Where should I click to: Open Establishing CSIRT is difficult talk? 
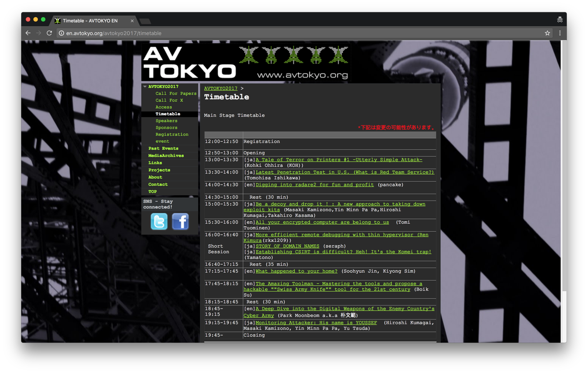coord(343,252)
